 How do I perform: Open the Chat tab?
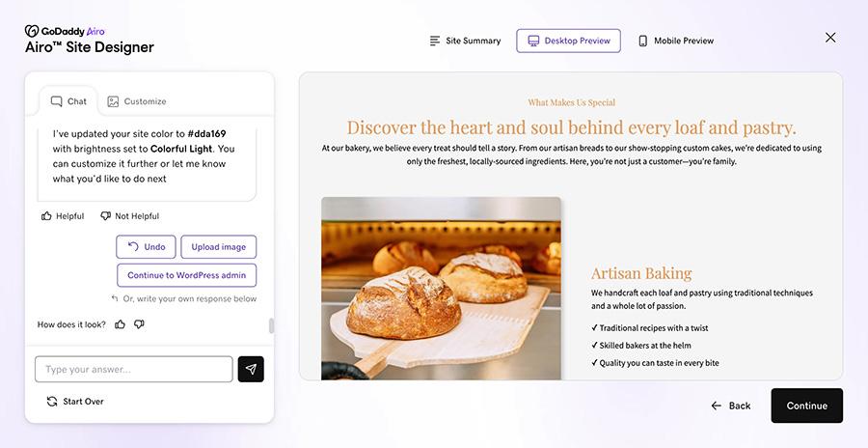point(68,101)
